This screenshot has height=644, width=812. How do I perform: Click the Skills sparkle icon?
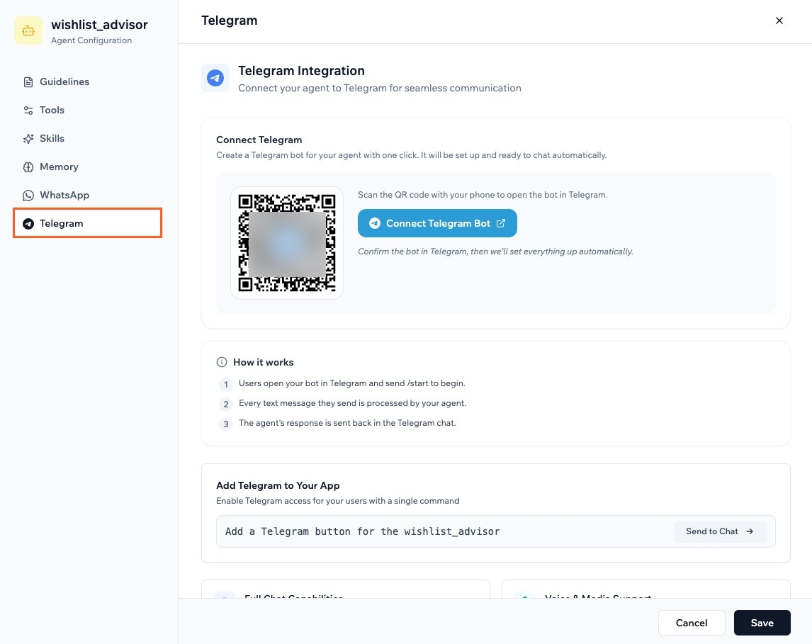(27, 138)
